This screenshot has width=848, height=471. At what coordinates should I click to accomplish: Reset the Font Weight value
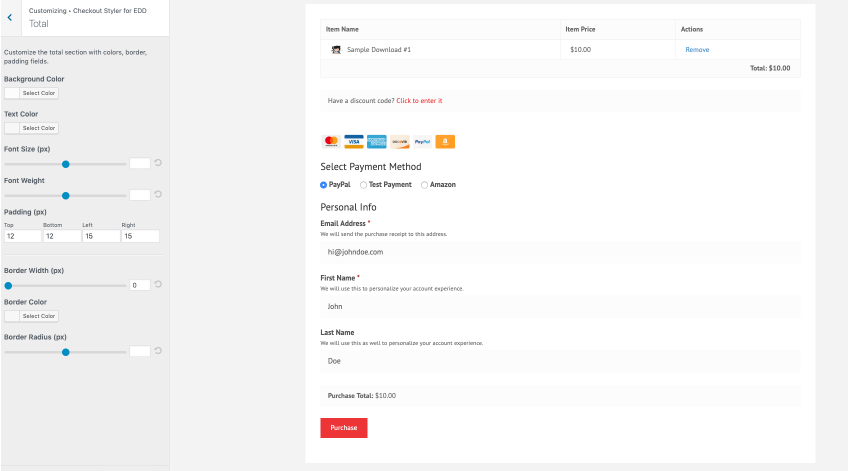tap(158, 194)
